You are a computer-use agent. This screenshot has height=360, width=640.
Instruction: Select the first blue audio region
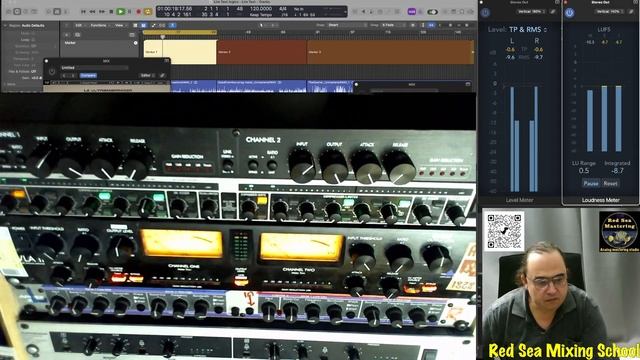coord(193,86)
